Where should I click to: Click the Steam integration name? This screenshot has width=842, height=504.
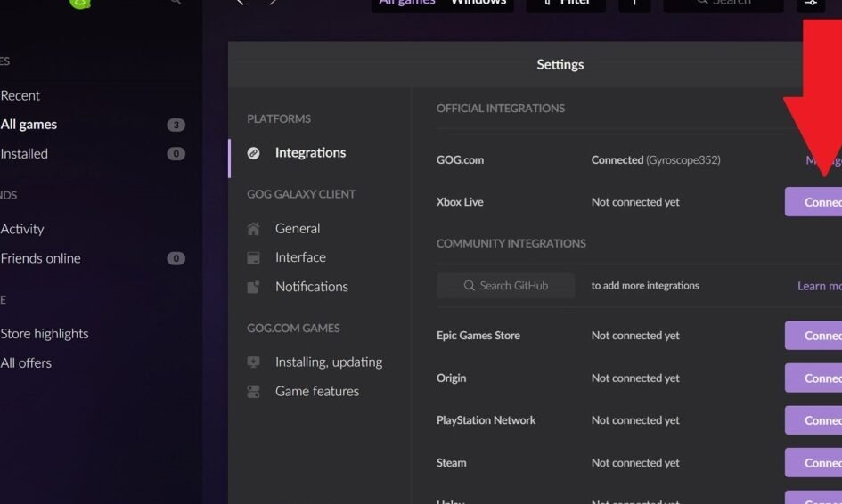(451, 463)
